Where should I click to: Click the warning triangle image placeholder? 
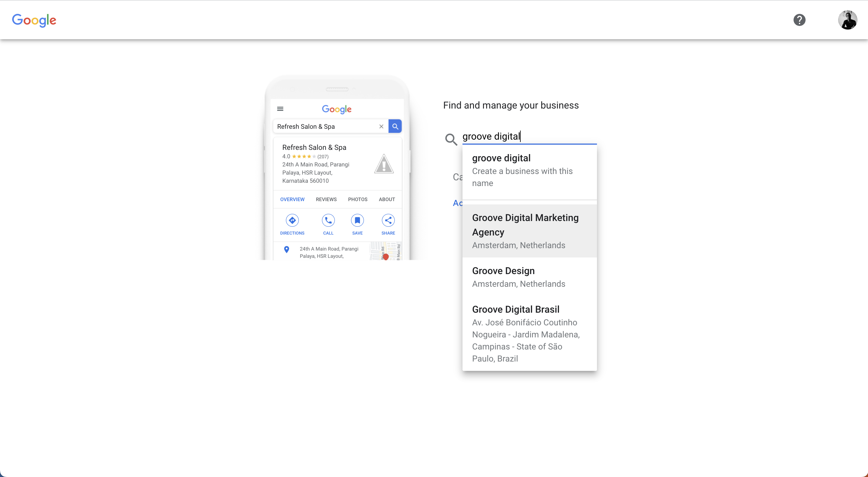click(x=384, y=164)
